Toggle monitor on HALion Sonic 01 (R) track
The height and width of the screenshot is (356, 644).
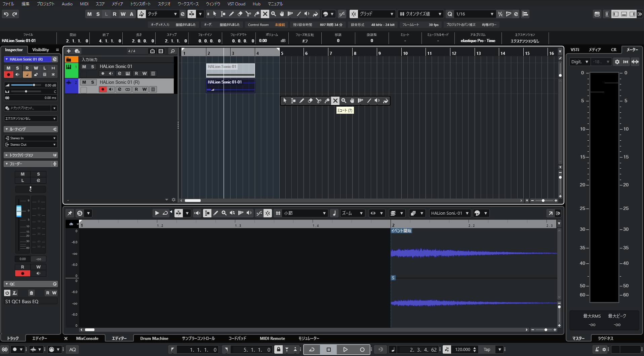111,89
